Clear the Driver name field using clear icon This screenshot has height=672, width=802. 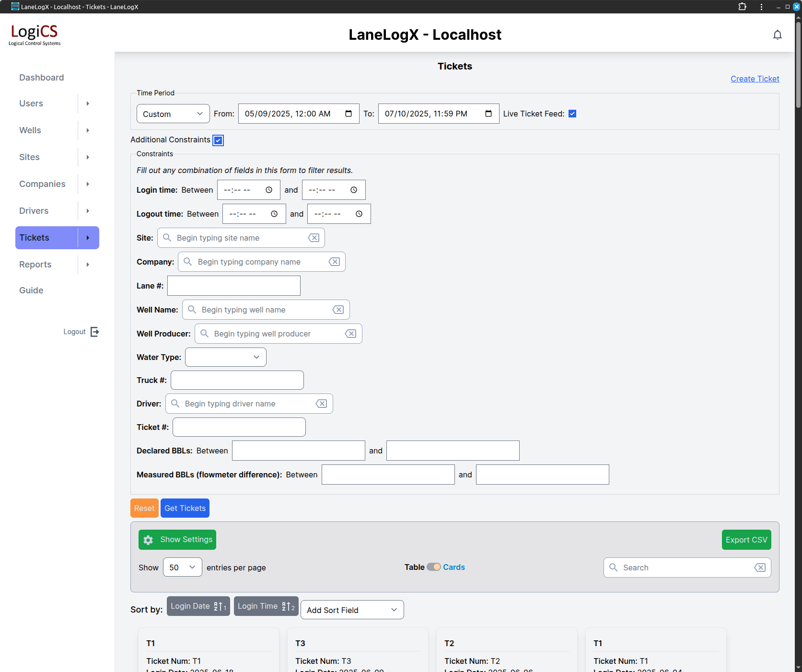[x=321, y=404]
